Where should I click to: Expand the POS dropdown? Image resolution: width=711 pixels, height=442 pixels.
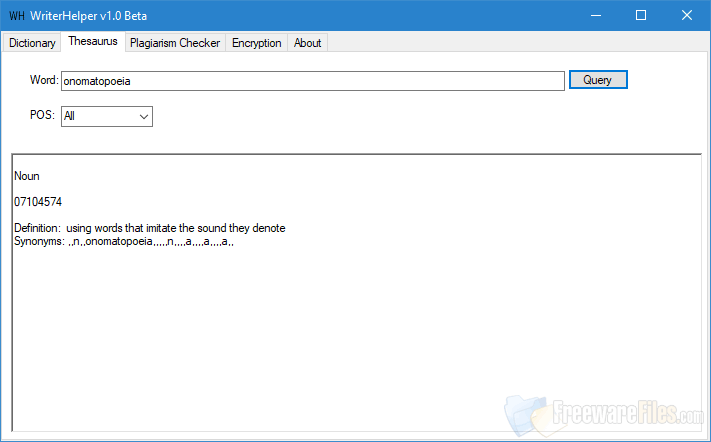107,117
